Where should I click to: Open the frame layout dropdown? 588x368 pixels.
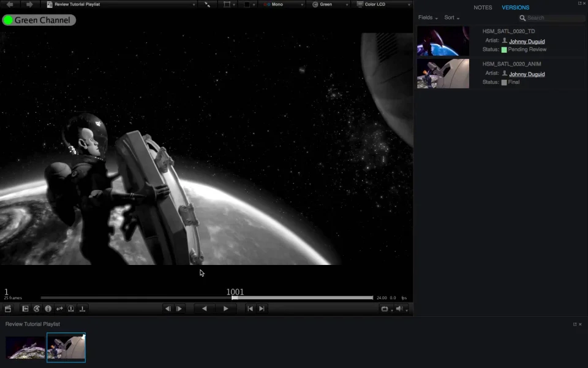point(229,4)
